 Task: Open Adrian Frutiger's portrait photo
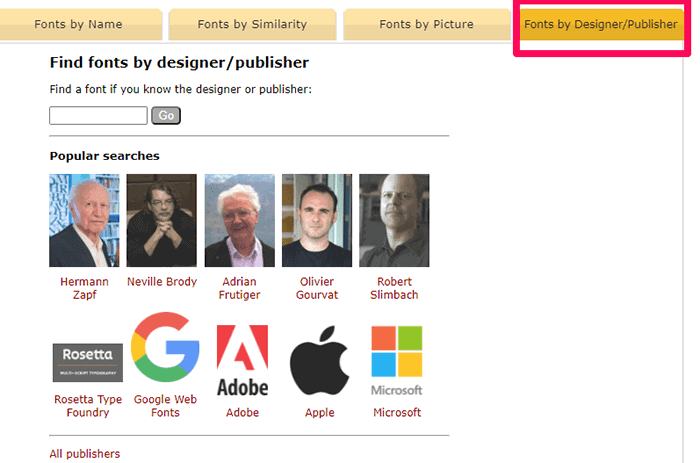(x=240, y=221)
